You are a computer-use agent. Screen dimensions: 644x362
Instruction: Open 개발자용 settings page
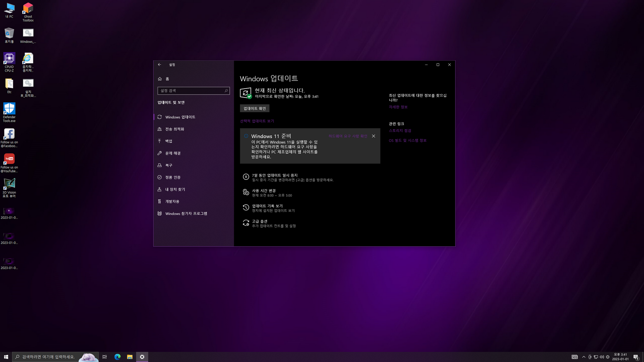(194, 201)
